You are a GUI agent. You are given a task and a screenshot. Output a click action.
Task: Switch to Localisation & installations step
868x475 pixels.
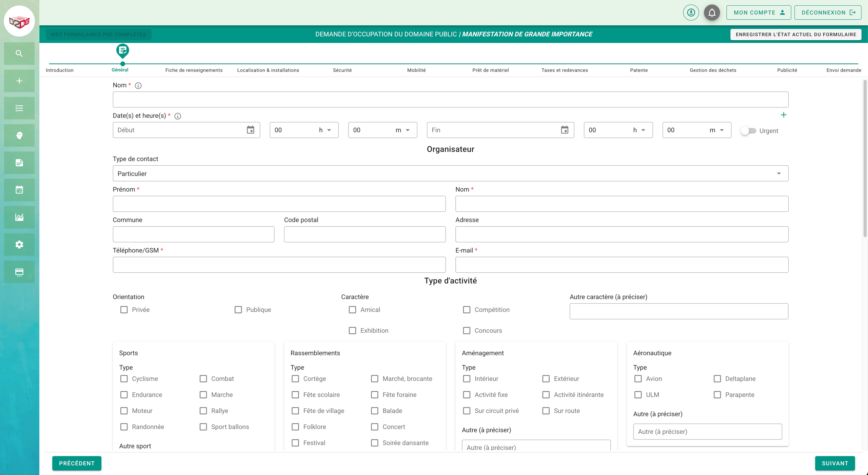point(268,70)
